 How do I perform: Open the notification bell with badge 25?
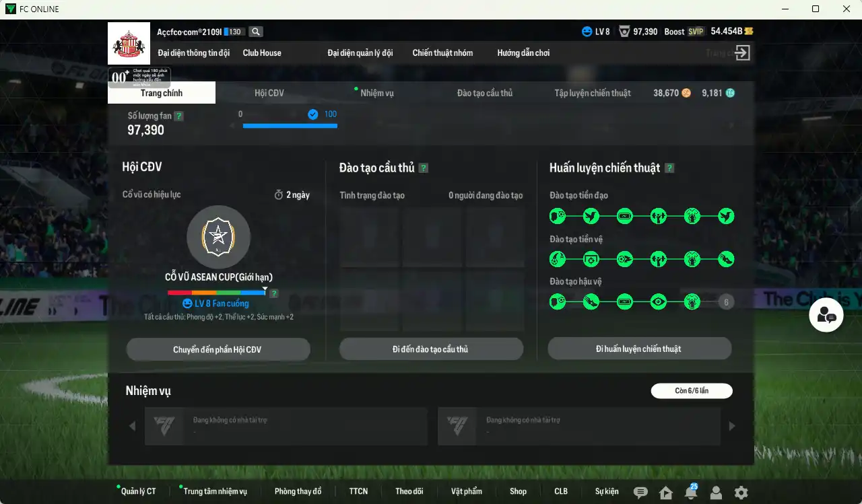[690, 492]
